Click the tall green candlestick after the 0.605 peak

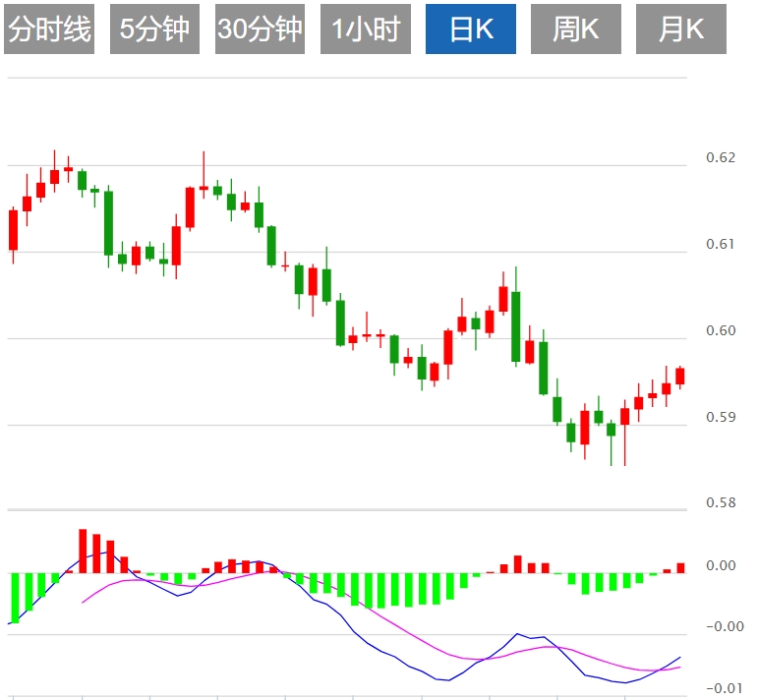(x=515, y=326)
